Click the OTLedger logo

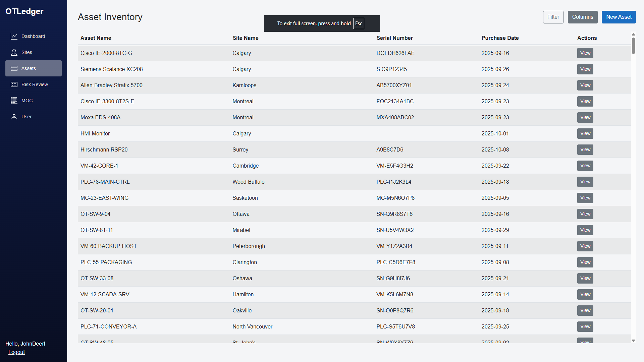(x=24, y=11)
